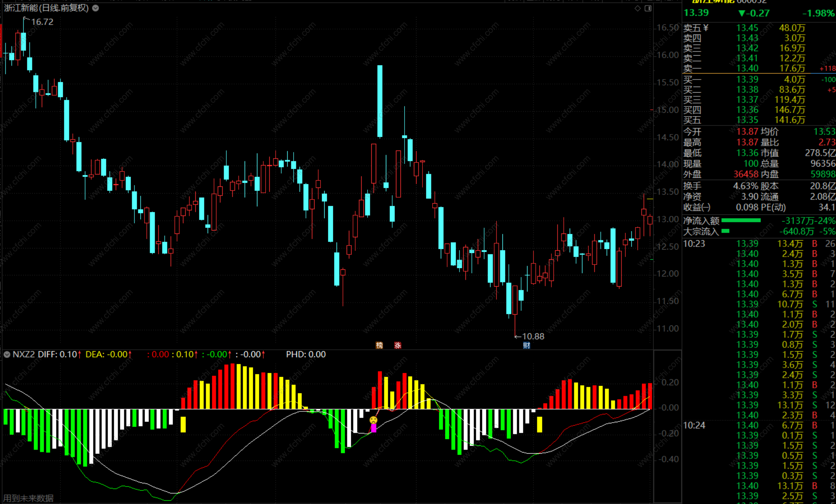Click the 10:24 tick trade timestamp

tap(694, 425)
